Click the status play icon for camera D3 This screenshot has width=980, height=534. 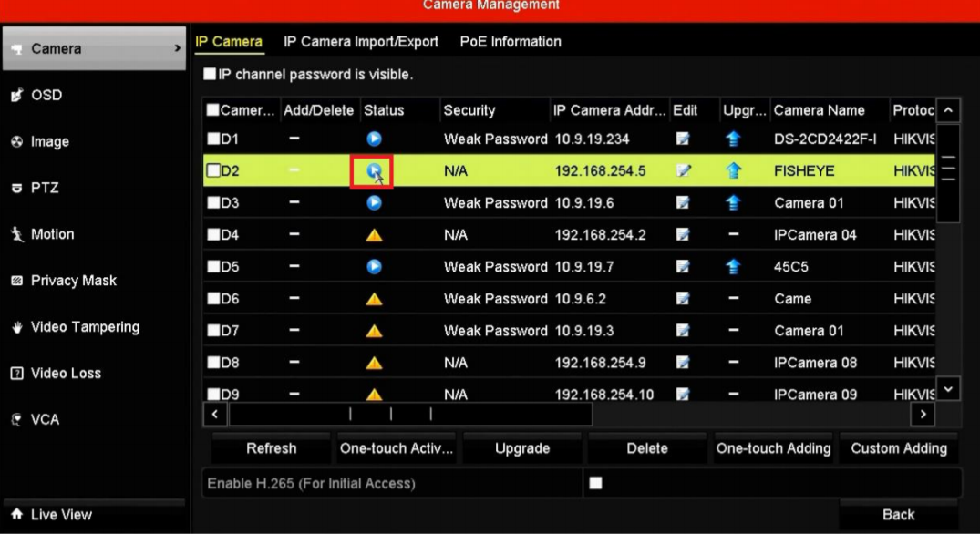tap(373, 202)
